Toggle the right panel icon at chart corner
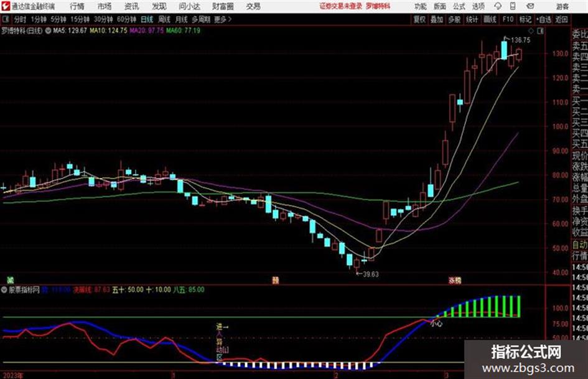 tap(540, 31)
